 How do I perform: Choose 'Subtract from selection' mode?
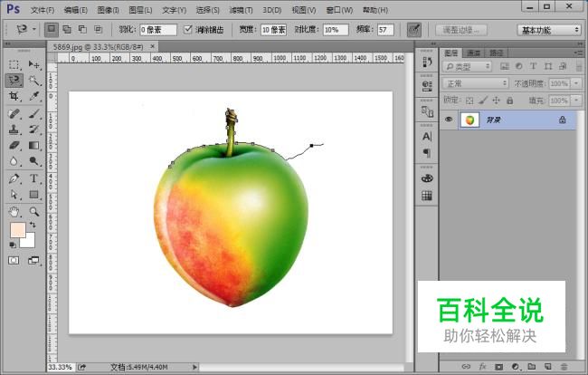(82, 29)
